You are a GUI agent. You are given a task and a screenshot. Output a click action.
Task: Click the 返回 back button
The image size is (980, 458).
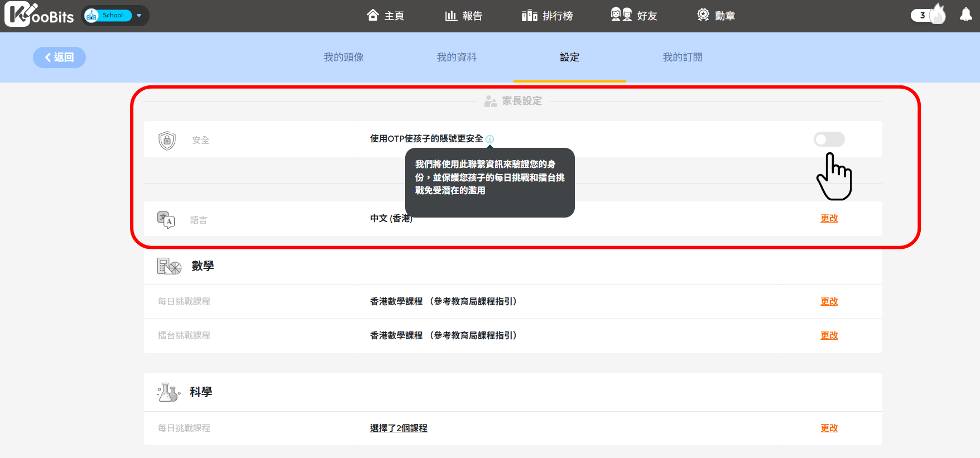click(x=59, y=57)
